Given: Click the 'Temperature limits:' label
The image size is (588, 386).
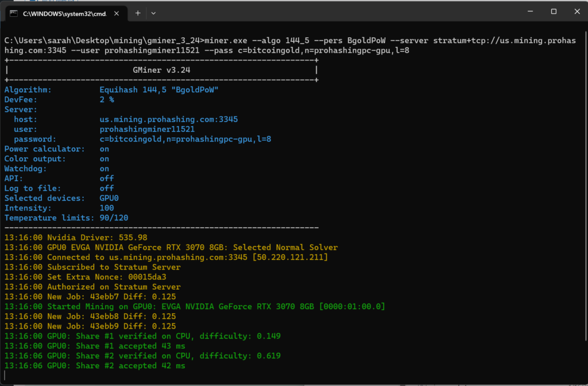Looking at the screenshot, I should tap(49, 218).
